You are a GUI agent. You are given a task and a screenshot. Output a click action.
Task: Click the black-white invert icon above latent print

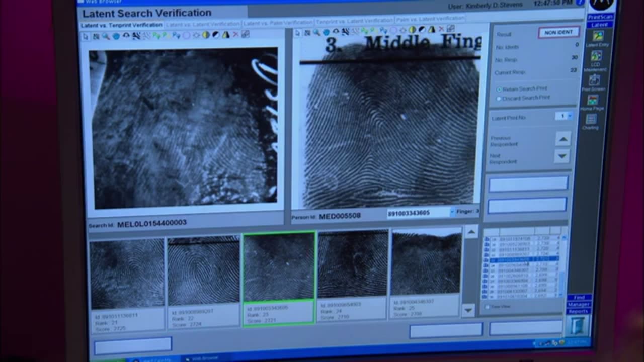click(216, 35)
